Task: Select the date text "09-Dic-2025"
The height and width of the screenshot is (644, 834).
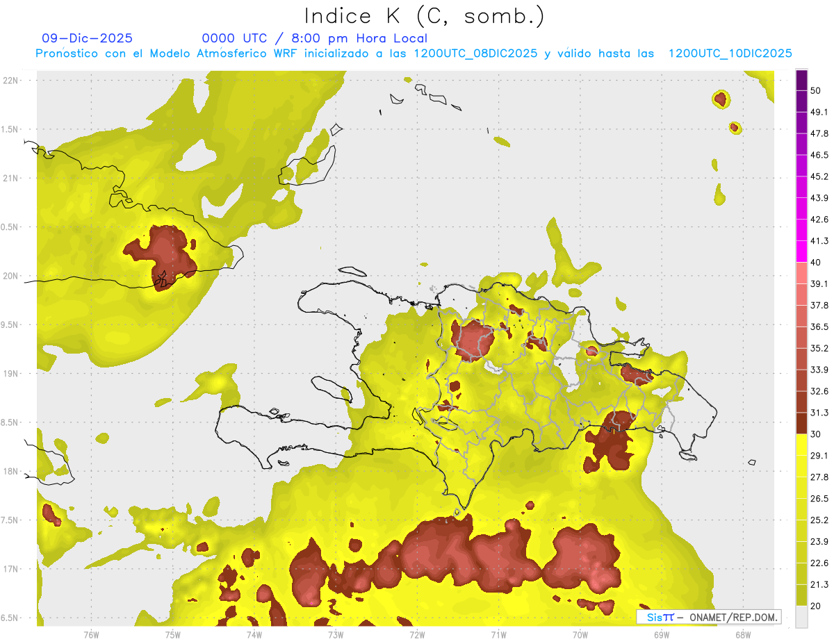Action: (x=88, y=38)
